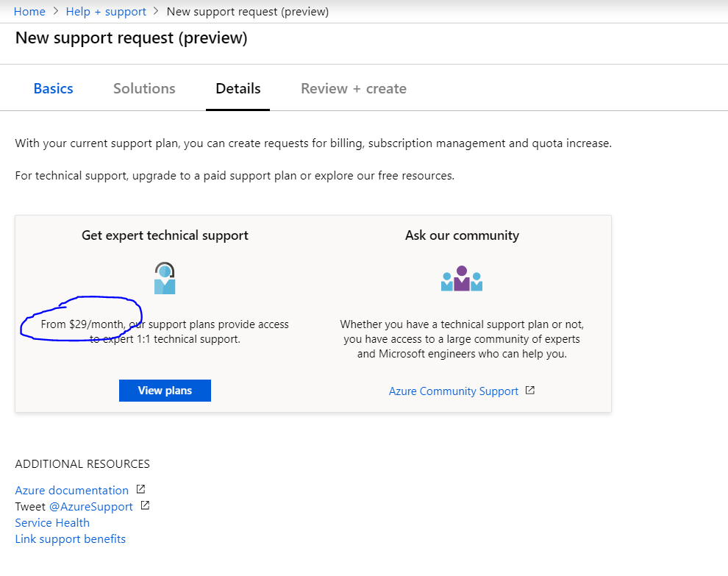This screenshot has width=728, height=576.
Task: Select the Details tab
Action: click(238, 88)
